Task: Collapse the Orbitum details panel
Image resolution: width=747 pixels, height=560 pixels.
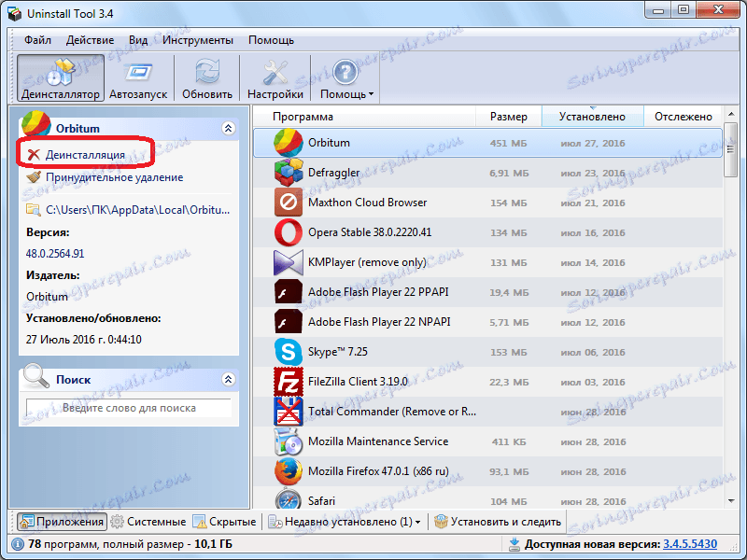Action: (x=228, y=128)
